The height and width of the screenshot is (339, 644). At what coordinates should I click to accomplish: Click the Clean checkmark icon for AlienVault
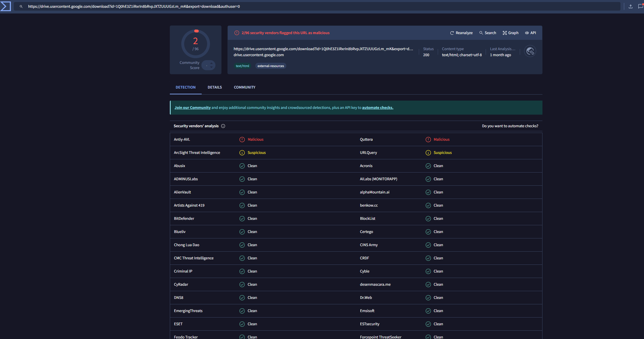click(x=242, y=192)
